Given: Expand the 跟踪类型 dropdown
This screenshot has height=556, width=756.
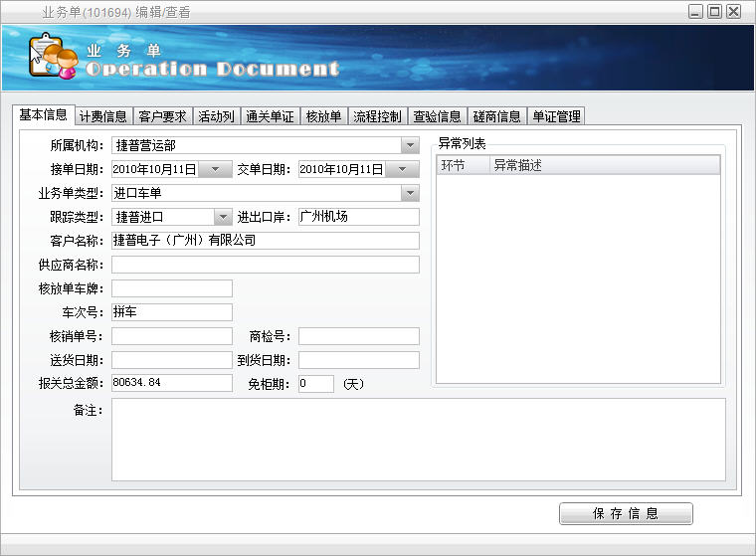Looking at the screenshot, I should pos(223,217).
